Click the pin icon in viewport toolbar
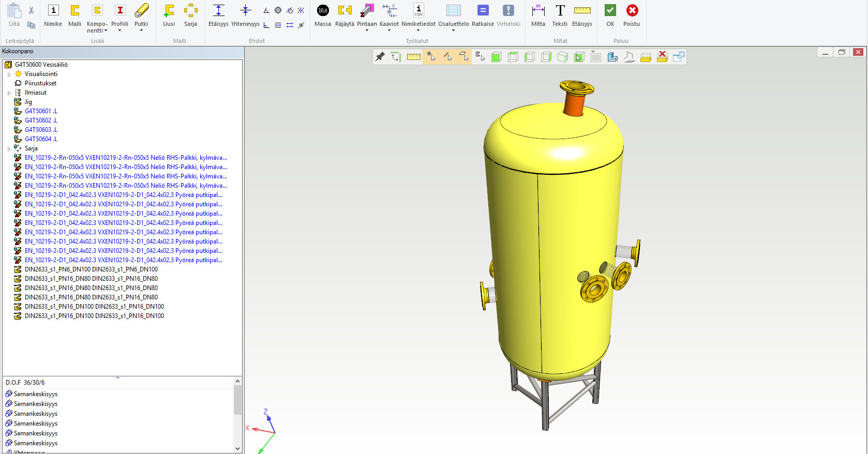The width and height of the screenshot is (868, 454). coord(380,57)
